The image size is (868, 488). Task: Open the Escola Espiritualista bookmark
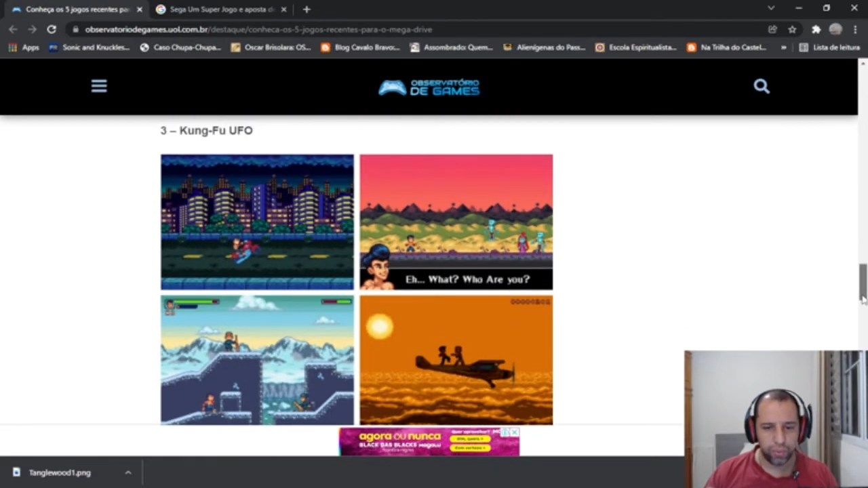click(x=636, y=47)
